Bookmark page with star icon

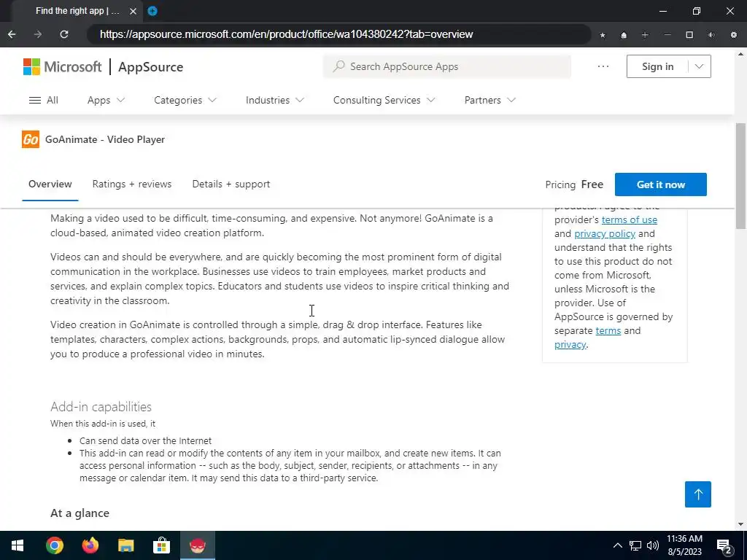(603, 35)
